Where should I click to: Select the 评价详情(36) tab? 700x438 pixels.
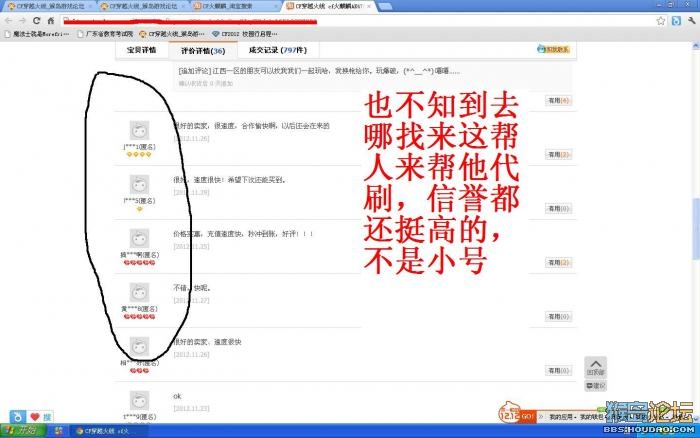pyautogui.click(x=203, y=50)
